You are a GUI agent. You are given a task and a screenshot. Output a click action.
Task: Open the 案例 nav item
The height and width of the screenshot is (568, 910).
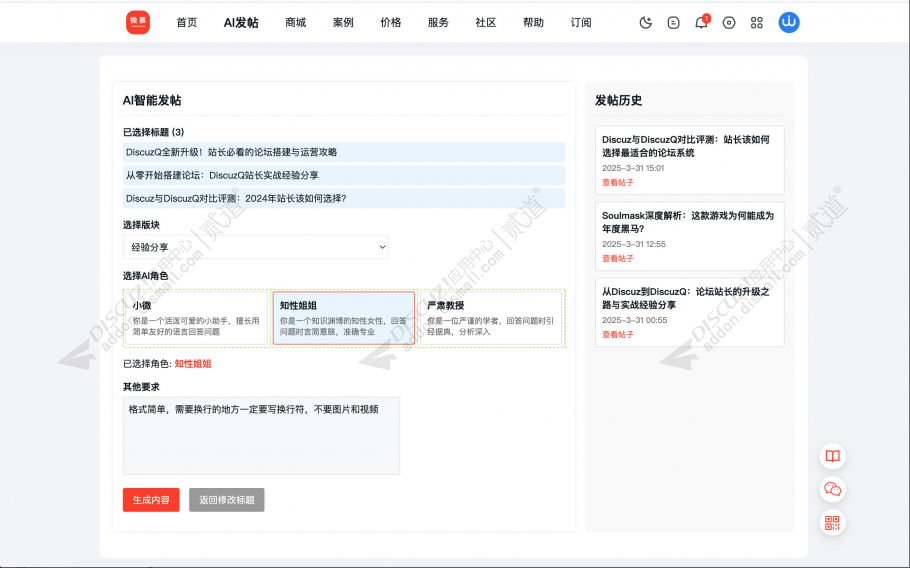[x=343, y=23]
